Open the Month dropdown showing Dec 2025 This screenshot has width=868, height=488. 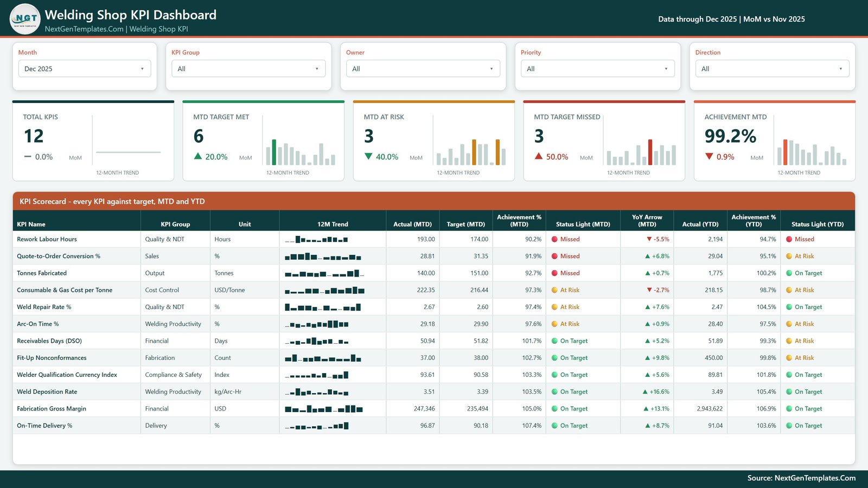85,69
